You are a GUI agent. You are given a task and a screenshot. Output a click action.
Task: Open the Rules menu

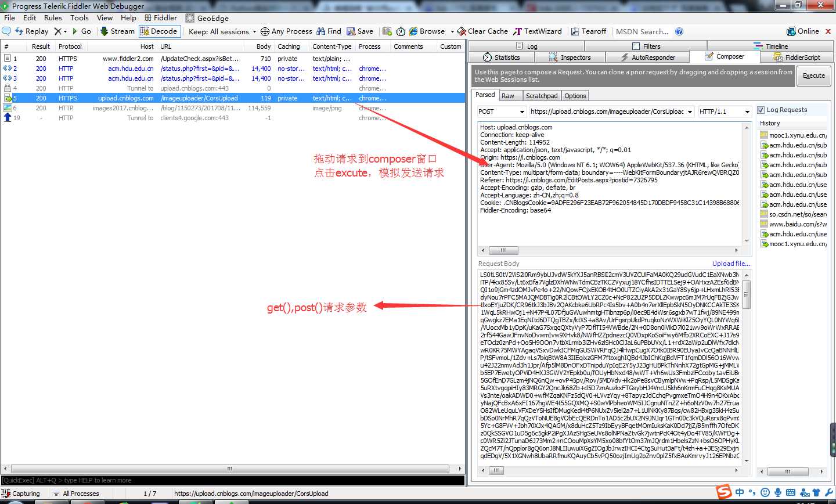(53, 18)
